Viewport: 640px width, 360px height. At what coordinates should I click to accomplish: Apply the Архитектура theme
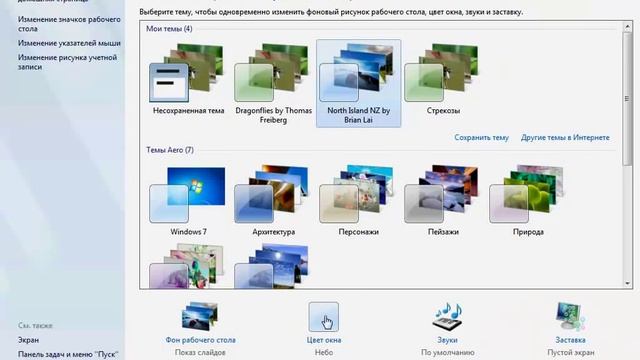click(x=273, y=200)
